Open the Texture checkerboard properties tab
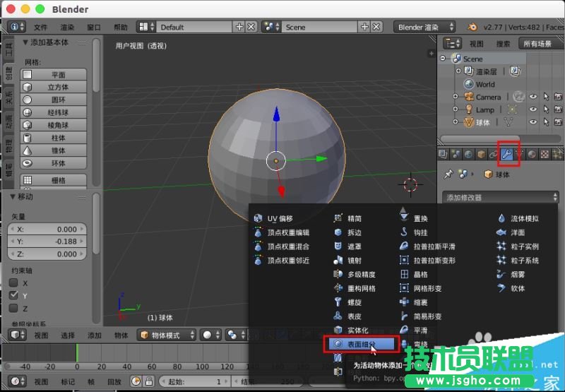The height and width of the screenshot is (392, 565). pos(545,155)
